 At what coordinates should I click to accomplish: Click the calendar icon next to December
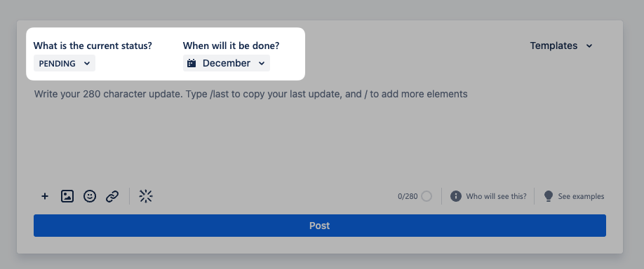192,63
